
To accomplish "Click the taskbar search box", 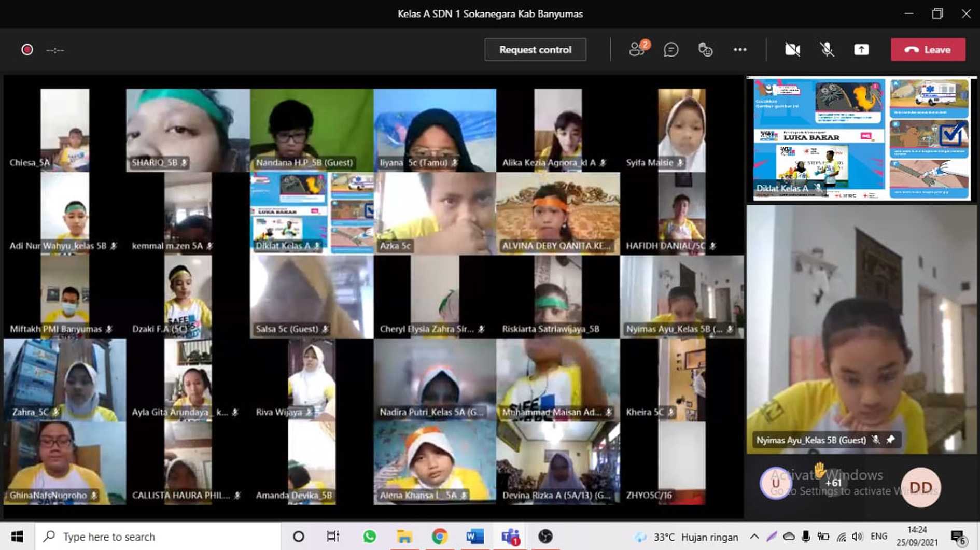I will click(x=157, y=537).
